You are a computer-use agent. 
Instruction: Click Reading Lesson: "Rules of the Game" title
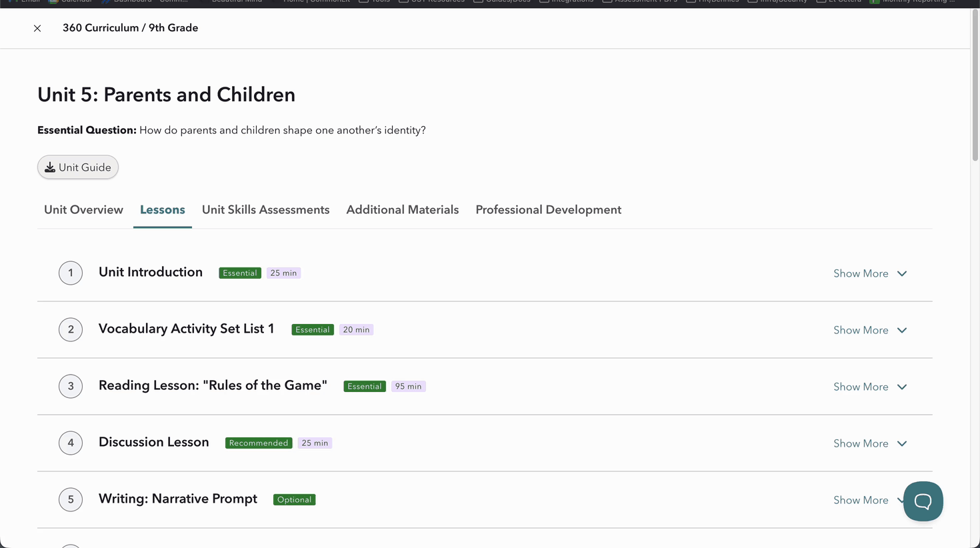point(213,385)
